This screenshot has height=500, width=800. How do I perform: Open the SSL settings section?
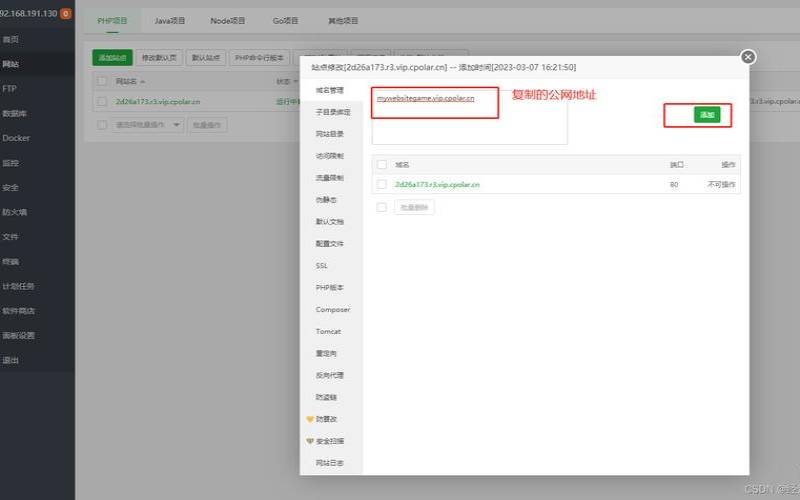(x=321, y=266)
